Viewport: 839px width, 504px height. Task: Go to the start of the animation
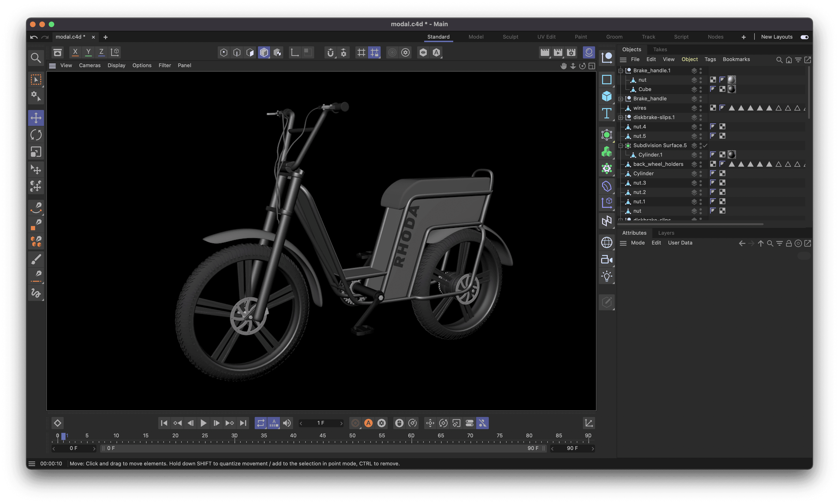pos(164,423)
